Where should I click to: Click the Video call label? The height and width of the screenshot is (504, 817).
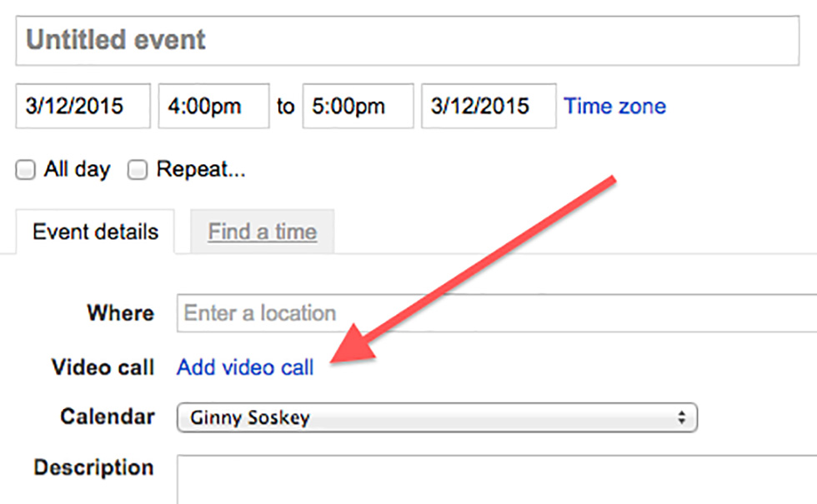(x=103, y=367)
